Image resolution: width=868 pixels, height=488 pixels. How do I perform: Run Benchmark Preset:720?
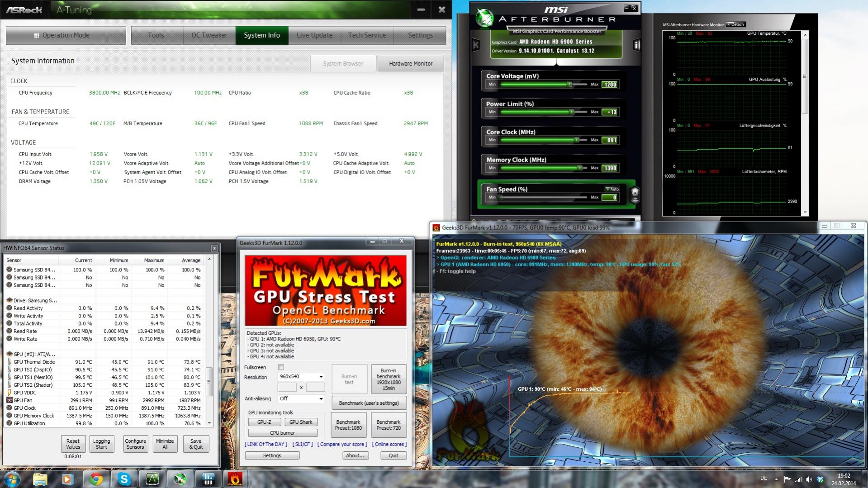point(389,425)
